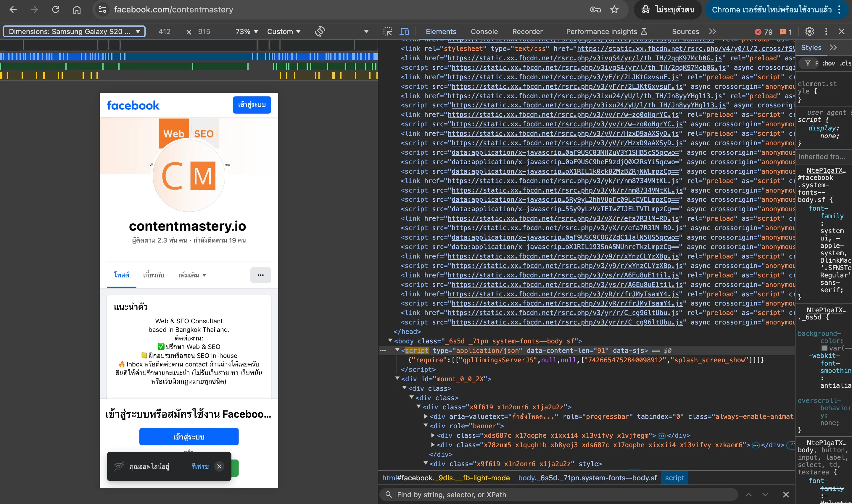Expand the progressbar div node
852x504 pixels.
[x=426, y=416]
